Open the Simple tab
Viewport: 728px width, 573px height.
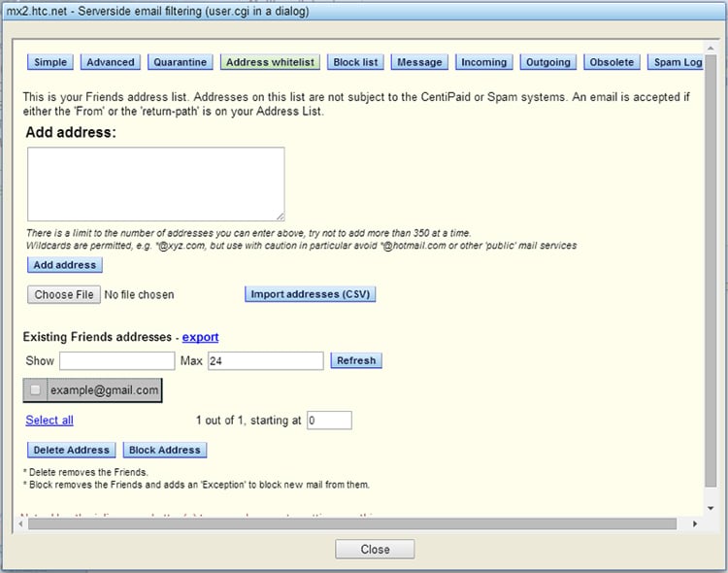click(x=50, y=62)
